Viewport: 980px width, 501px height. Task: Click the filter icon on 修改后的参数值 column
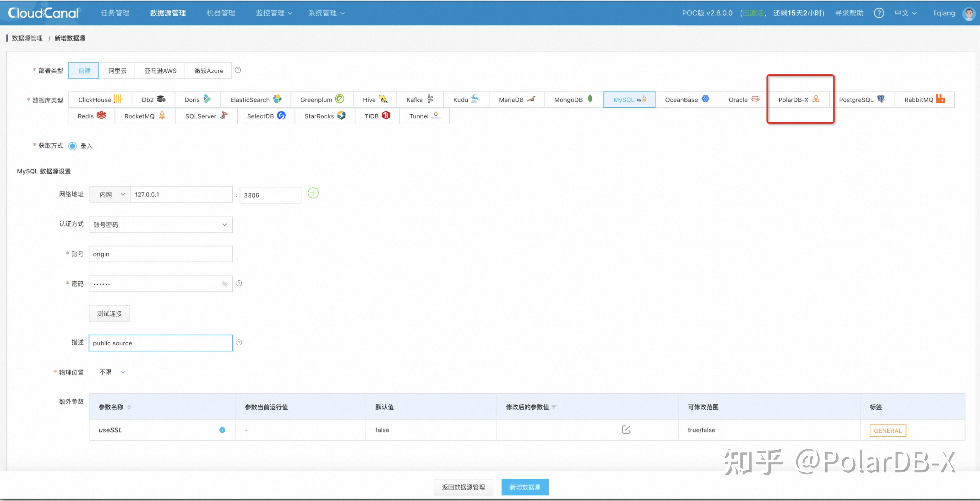[554, 407]
